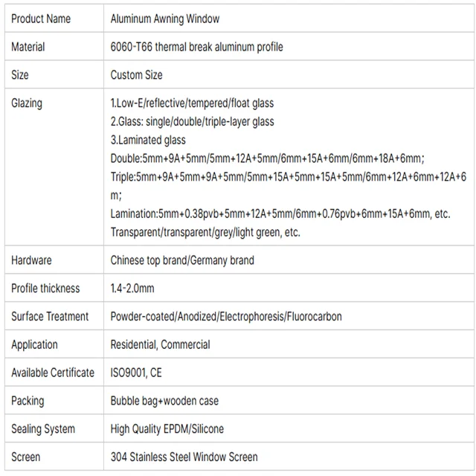
Task: Click the 'Product Name' label cell
Action: click(x=41, y=19)
